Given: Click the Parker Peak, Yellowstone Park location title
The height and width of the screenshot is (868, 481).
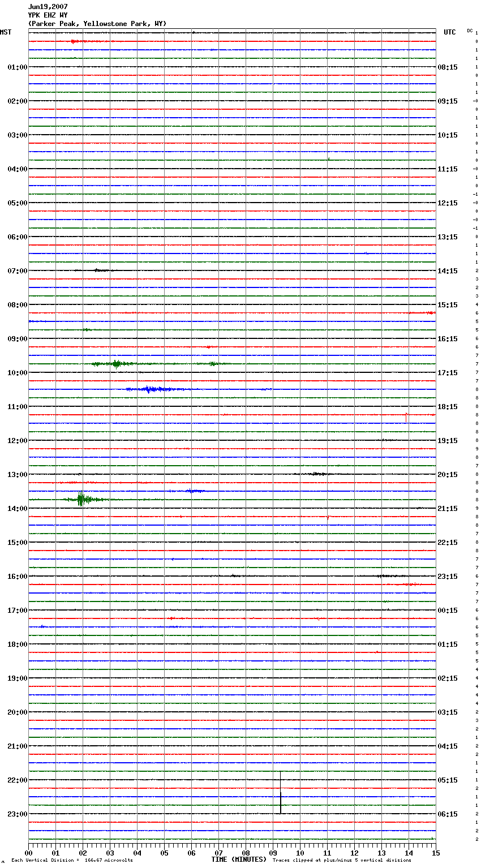Looking at the screenshot, I should pos(97,24).
